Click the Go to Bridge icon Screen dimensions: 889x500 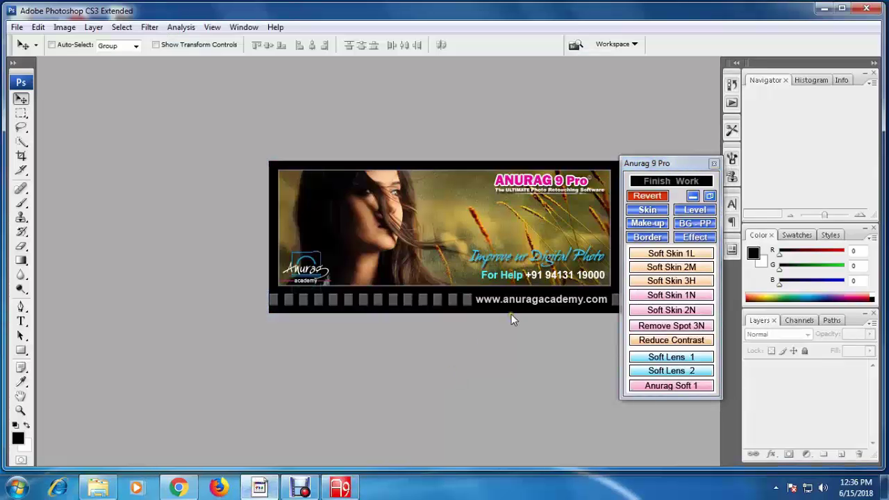575,45
